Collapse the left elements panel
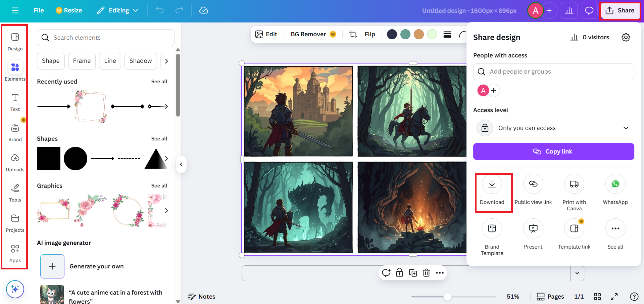 (181, 164)
